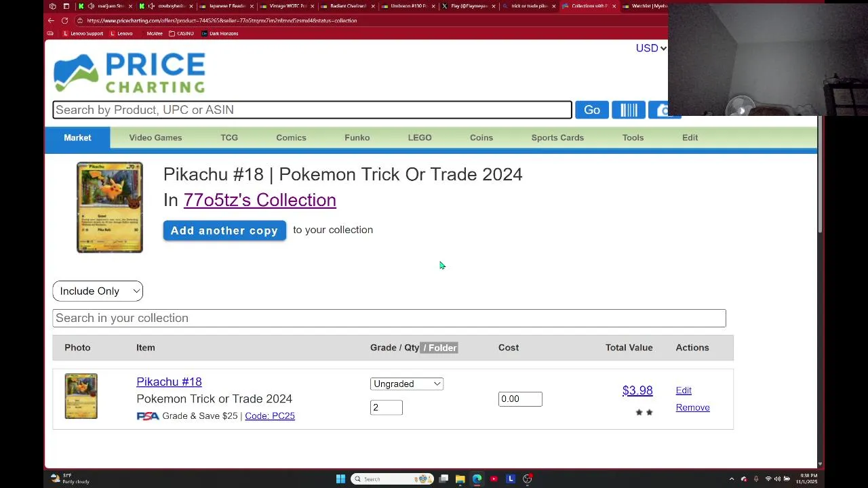The height and width of the screenshot is (488, 868).
Task: Open the Sports Cards menu
Action: [557, 138]
